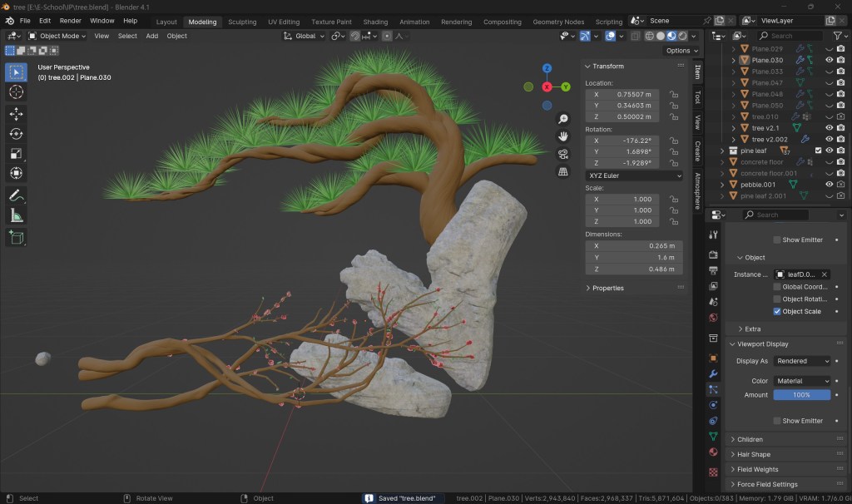The height and width of the screenshot is (504, 852).
Task: Select the Rotate tool in left toolbar
Action: pos(16,133)
